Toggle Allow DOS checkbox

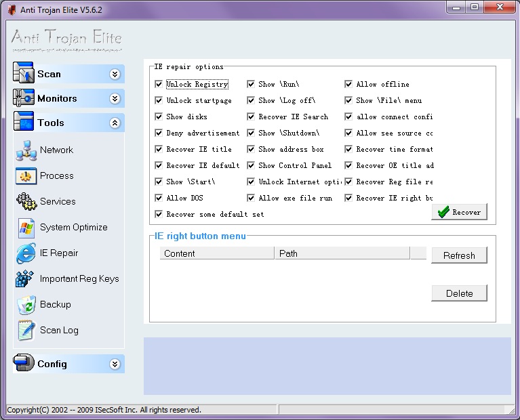159,198
